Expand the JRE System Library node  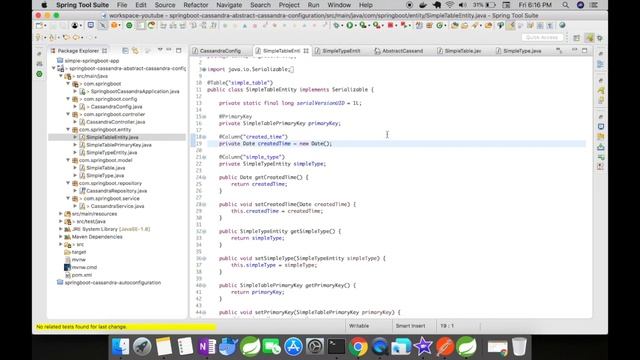point(61,229)
